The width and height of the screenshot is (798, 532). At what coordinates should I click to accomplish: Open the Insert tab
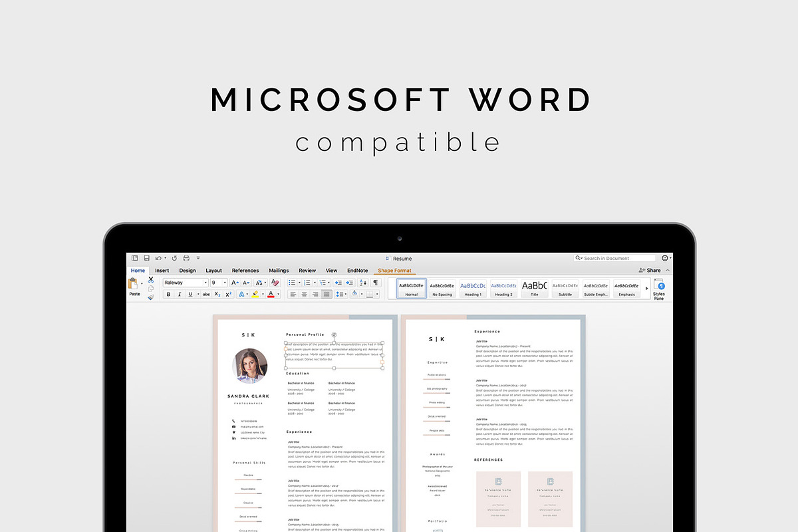162,271
